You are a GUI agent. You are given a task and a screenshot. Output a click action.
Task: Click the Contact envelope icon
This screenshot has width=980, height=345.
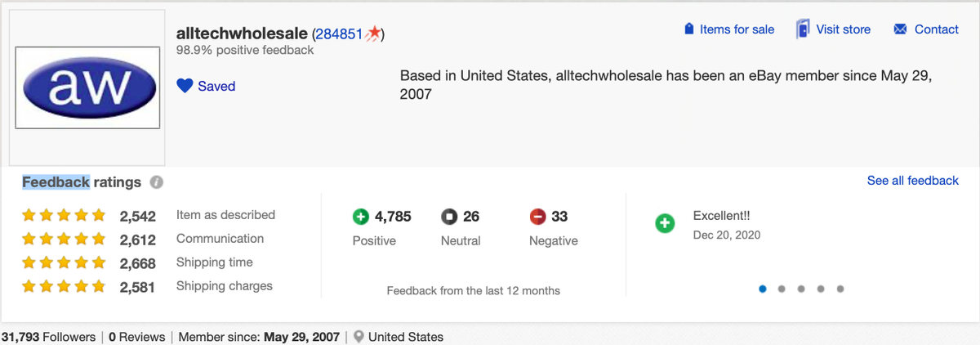pyautogui.click(x=901, y=29)
